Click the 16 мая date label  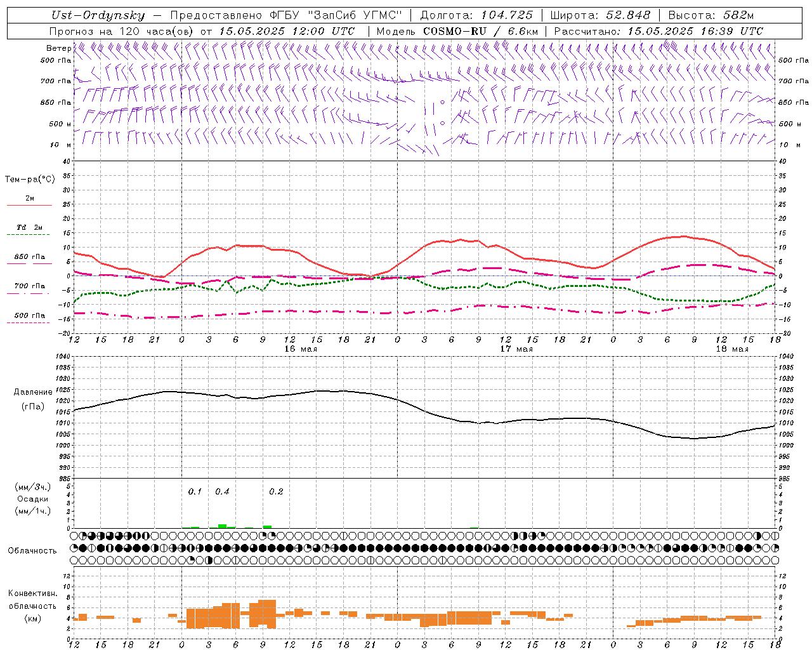click(301, 349)
